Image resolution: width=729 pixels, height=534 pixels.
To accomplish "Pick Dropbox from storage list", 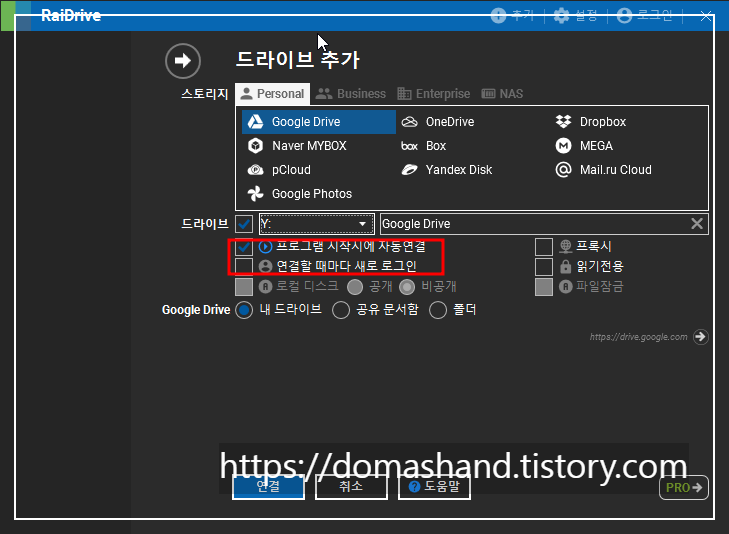I will tap(591, 122).
